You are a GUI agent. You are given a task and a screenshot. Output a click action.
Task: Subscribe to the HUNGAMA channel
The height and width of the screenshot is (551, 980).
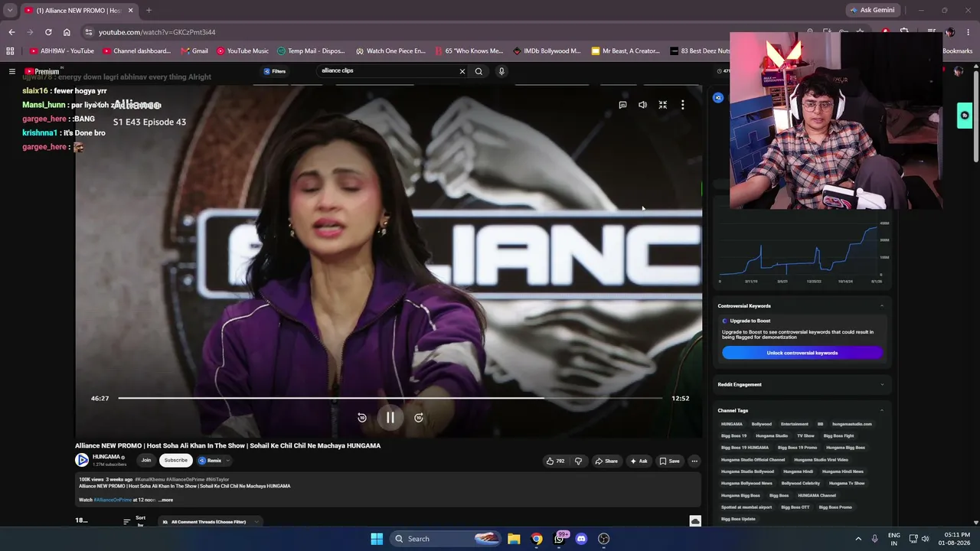176,460
